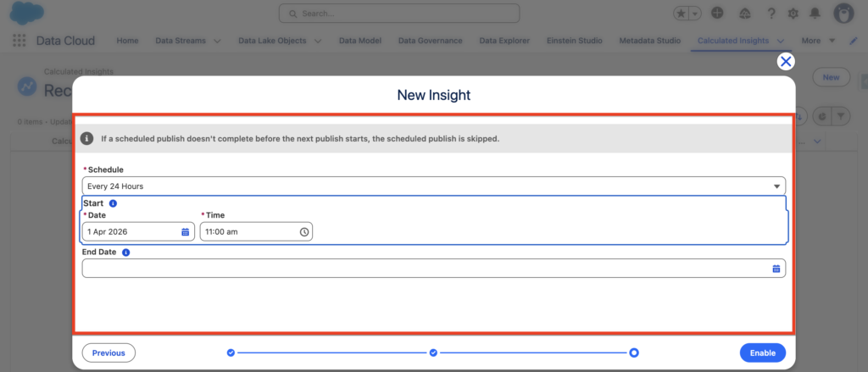Open the App Launcher grid icon

[x=19, y=41]
